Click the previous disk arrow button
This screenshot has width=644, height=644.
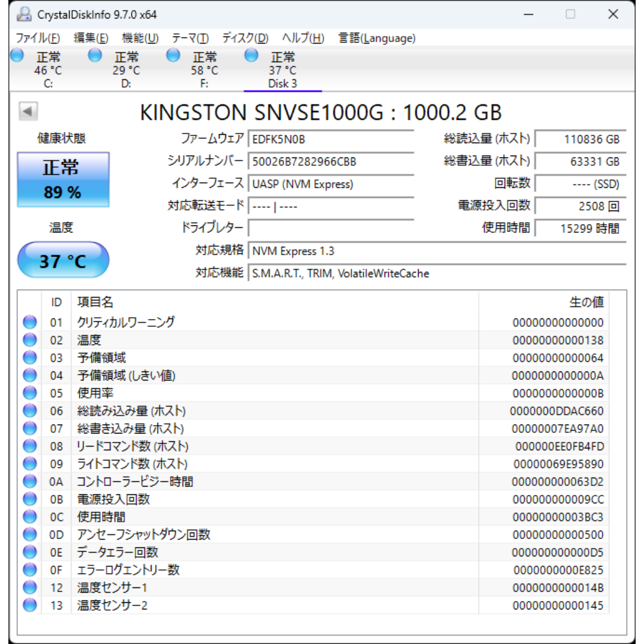(x=29, y=111)
